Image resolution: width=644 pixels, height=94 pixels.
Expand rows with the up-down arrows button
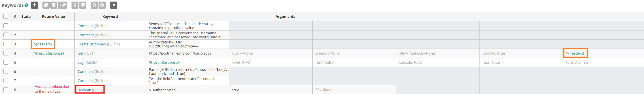point(114,5)
